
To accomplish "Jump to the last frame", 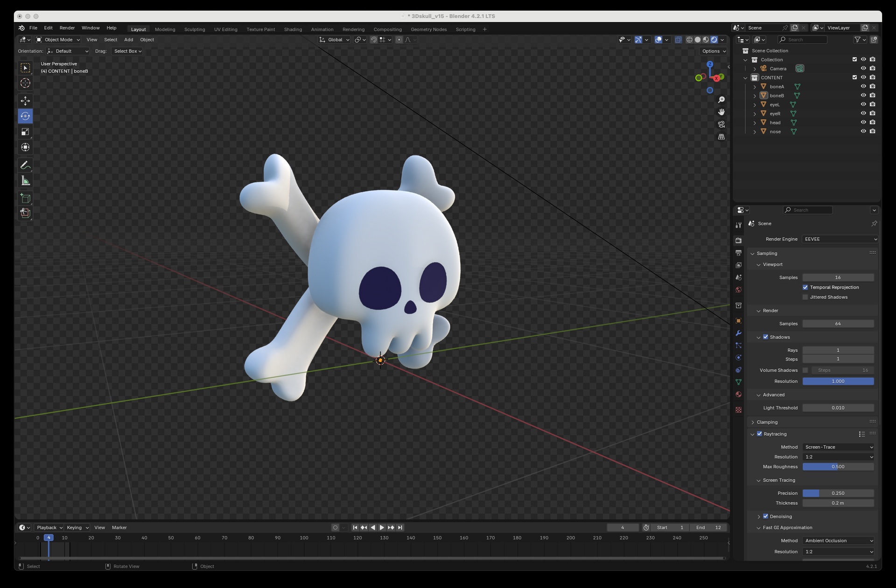I will (x=400, y=528).
